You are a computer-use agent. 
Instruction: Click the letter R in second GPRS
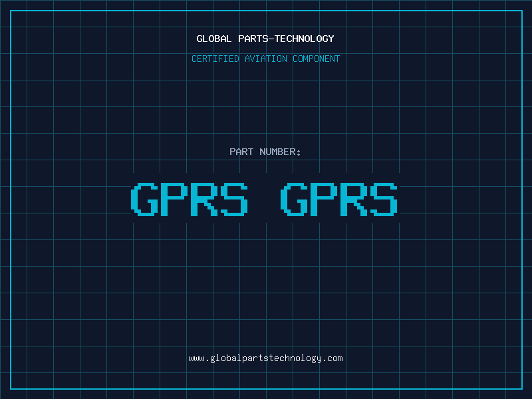(x=354, y=199)
